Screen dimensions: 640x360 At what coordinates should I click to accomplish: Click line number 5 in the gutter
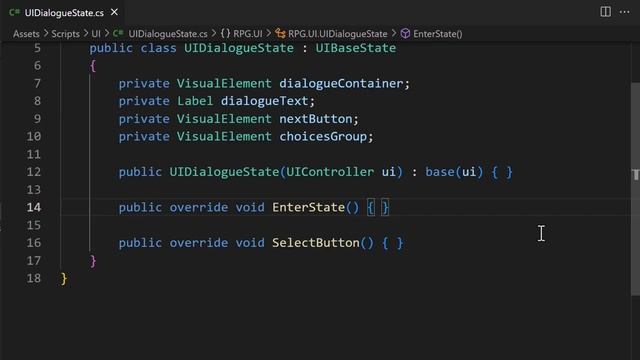click(x=37, y=48)
